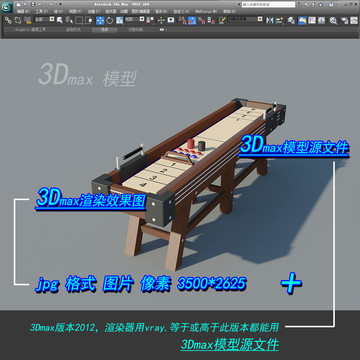Toggle the Spinner Snap button

point(211,20)
